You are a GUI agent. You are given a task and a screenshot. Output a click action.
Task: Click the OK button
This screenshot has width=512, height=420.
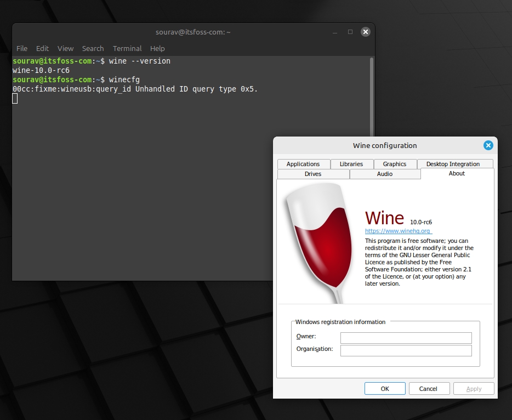(385, 388)
